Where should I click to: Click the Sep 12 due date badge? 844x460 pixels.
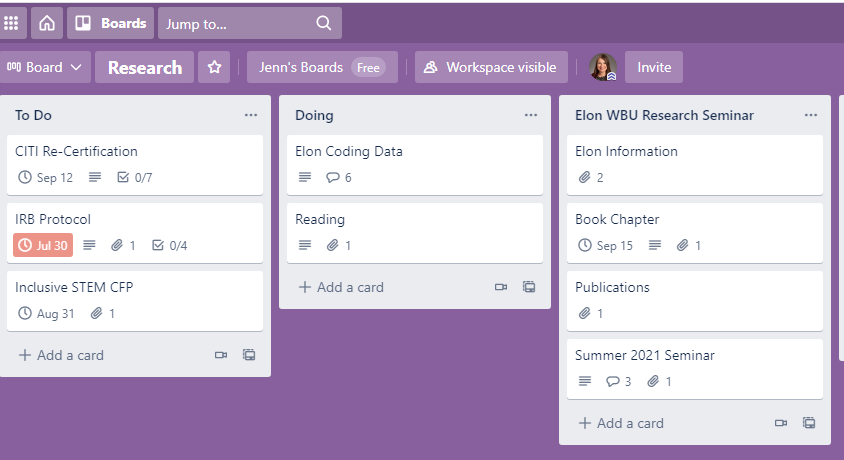[x=45, y=178]
